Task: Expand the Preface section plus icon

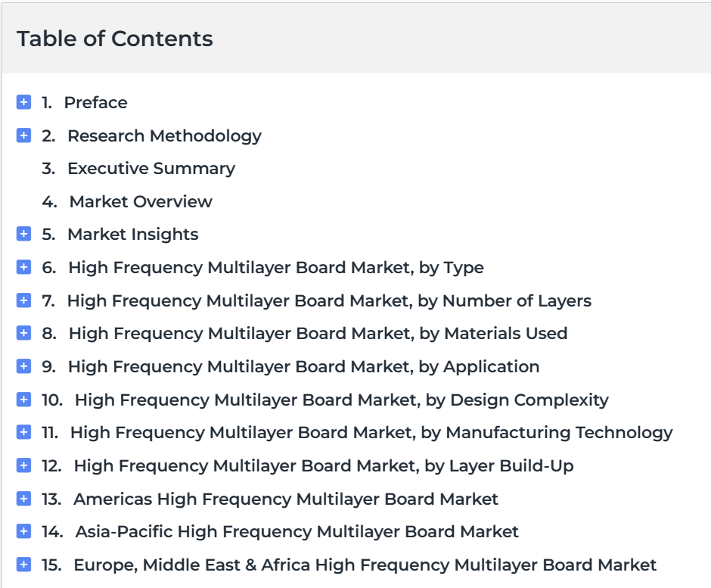Action: (x=23, y=102)
